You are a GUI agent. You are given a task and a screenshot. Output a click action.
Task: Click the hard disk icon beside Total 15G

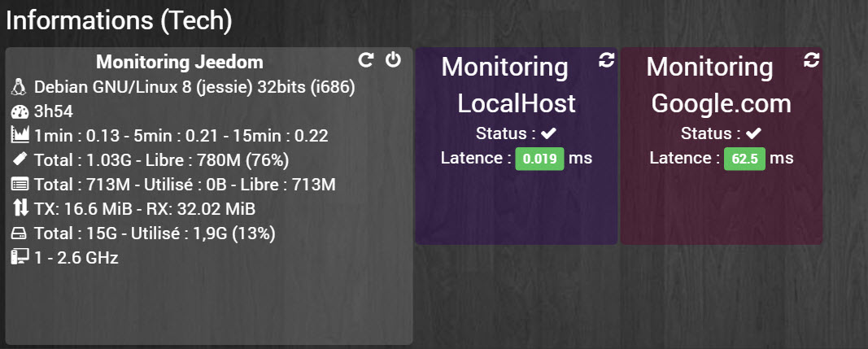(x=20, y=233)
